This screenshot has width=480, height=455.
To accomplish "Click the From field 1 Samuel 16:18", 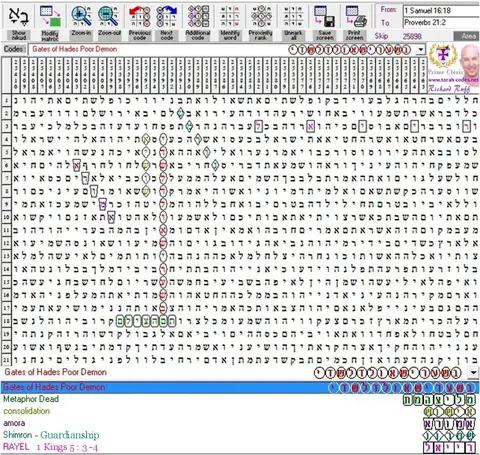I will [x=441, y=11].
